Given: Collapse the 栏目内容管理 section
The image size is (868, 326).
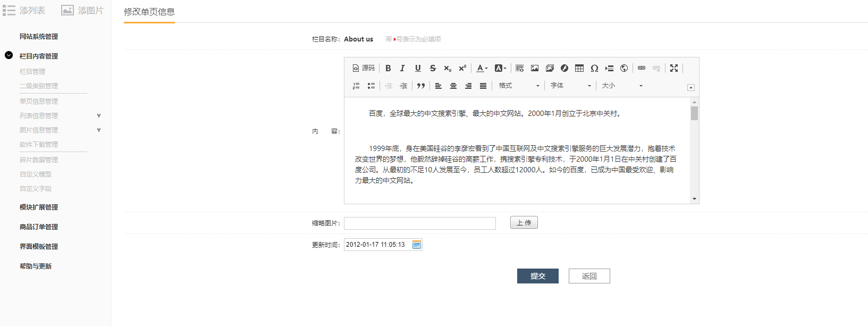Looking at the screenshot, I should (9, 55).
